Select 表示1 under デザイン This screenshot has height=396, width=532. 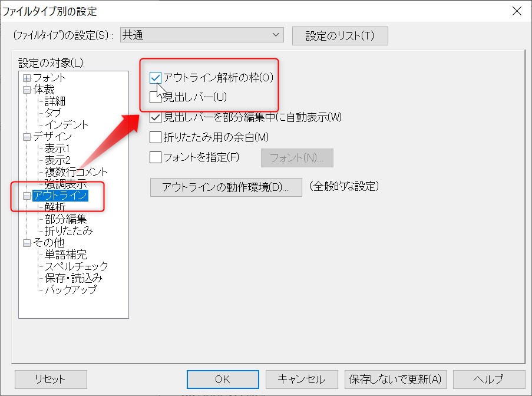pyautogui.click(x=57, y=148)
